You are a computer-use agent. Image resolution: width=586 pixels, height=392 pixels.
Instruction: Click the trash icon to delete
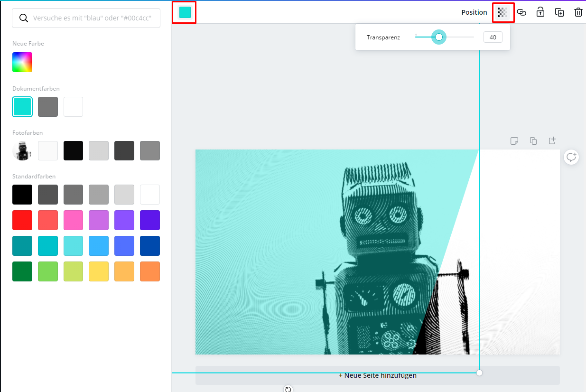[578, 12]
